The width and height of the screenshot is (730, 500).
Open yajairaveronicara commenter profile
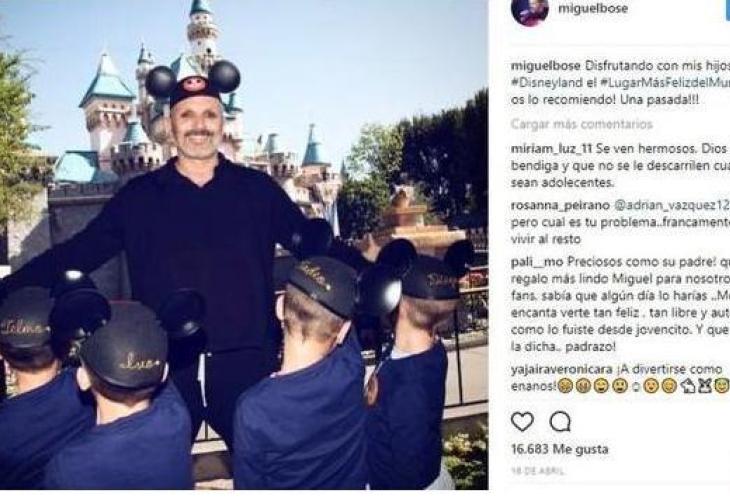point(561,369)
